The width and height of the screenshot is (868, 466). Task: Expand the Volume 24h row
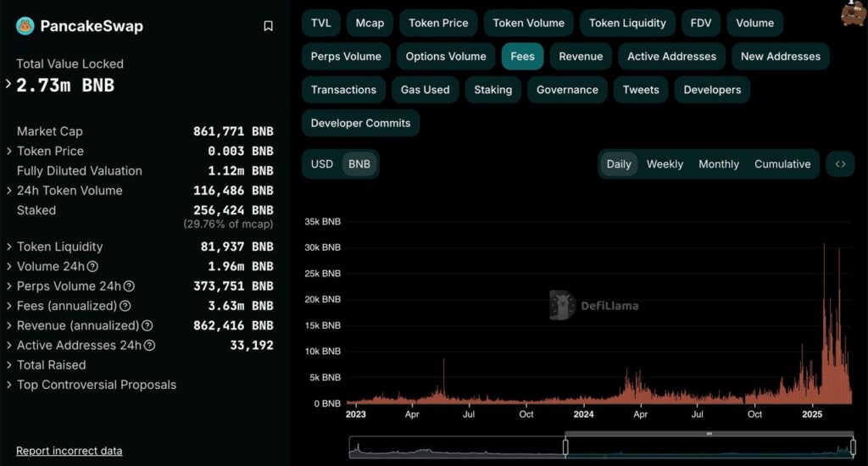[x=8, y=267]
